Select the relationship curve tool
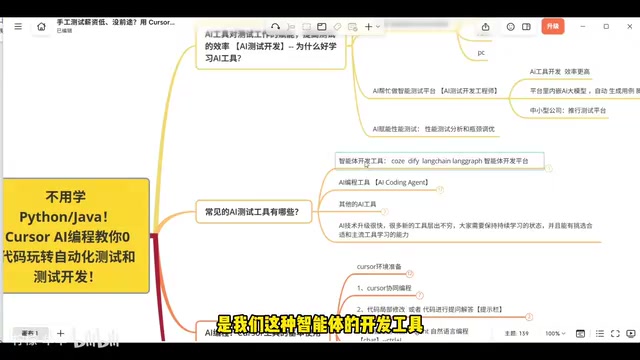Viewport: 640px width, 360px height. (x=276, y=27)
